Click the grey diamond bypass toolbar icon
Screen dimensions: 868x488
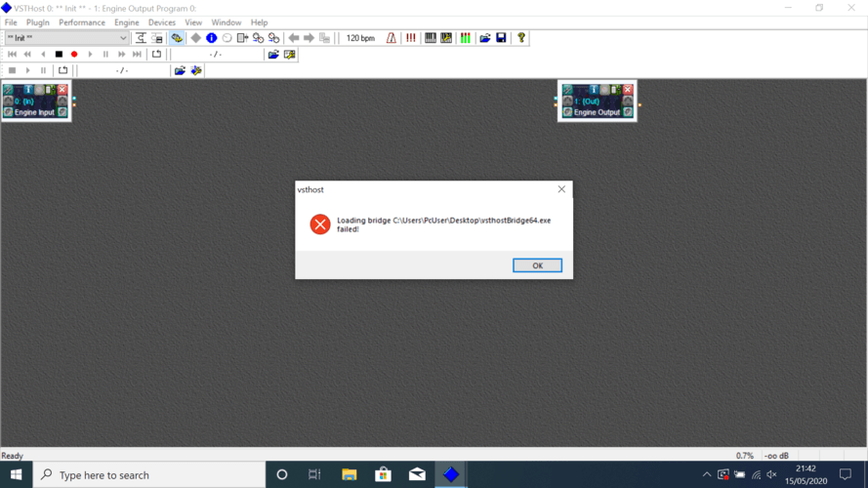(x=196, y=38)
